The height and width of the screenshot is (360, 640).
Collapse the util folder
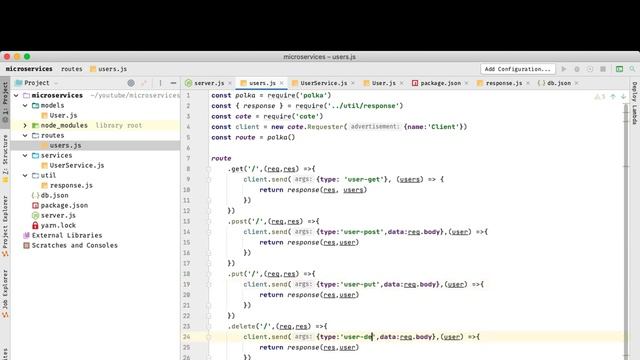[25, 176]
